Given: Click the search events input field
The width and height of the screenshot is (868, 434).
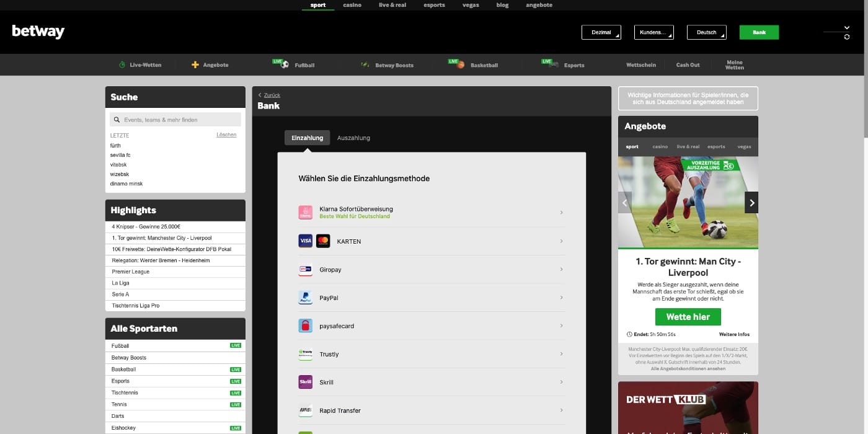Looking at the screenshot, I should [x=175, y=120].
